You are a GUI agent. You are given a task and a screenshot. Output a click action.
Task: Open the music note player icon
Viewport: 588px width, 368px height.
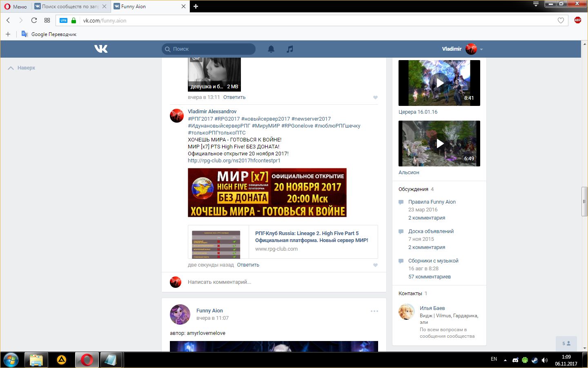(x=290, y=49)
